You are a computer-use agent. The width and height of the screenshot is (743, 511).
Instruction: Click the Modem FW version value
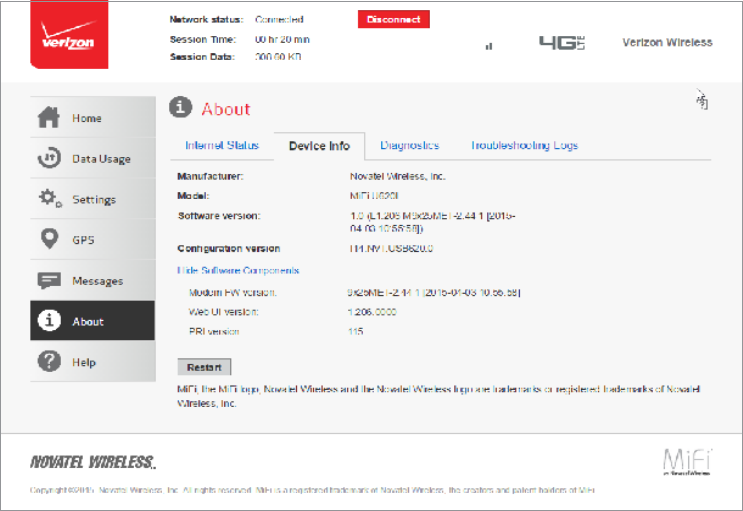[434, 292]
